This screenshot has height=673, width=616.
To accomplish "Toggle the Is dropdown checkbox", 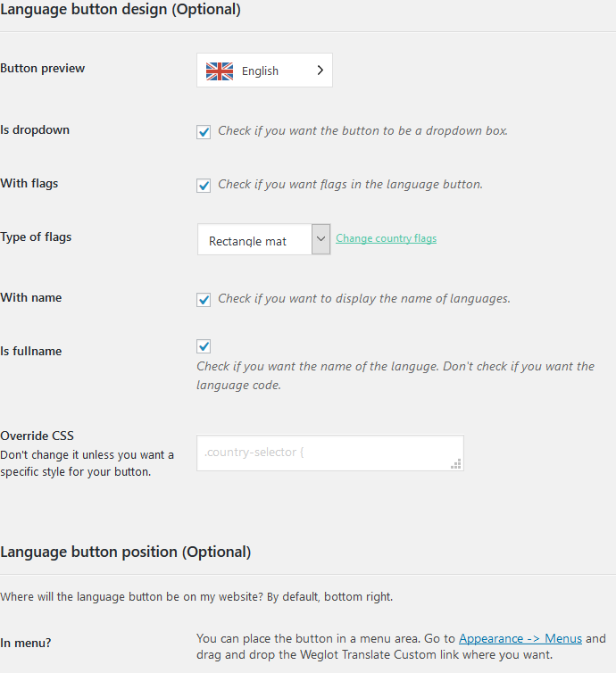I will (204, 131).
